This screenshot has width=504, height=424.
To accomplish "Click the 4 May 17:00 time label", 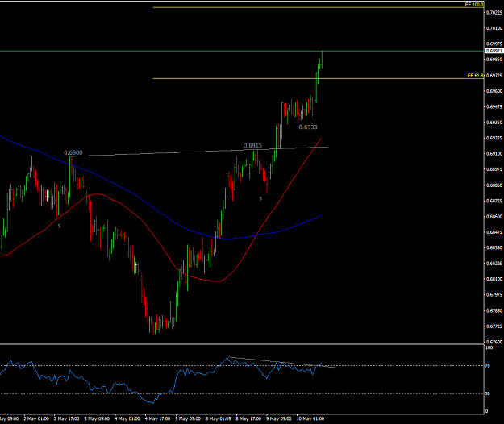I will click(157, 418).
